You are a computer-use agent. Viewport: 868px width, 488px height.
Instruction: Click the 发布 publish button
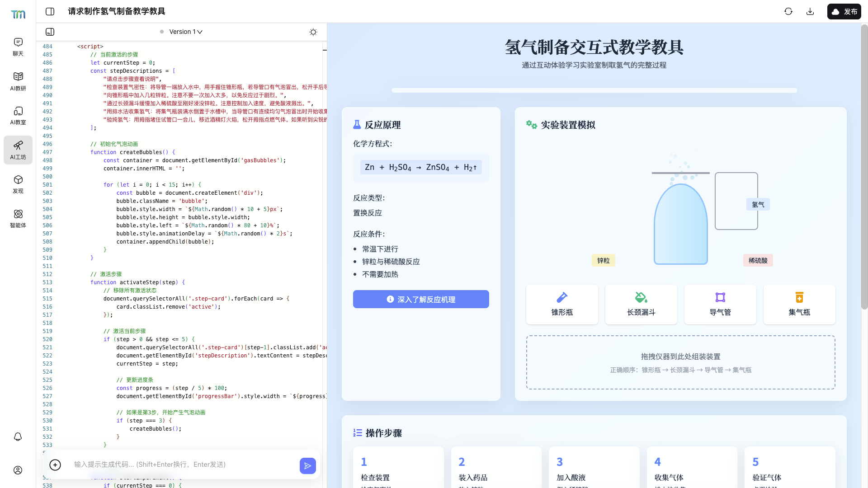844,11
